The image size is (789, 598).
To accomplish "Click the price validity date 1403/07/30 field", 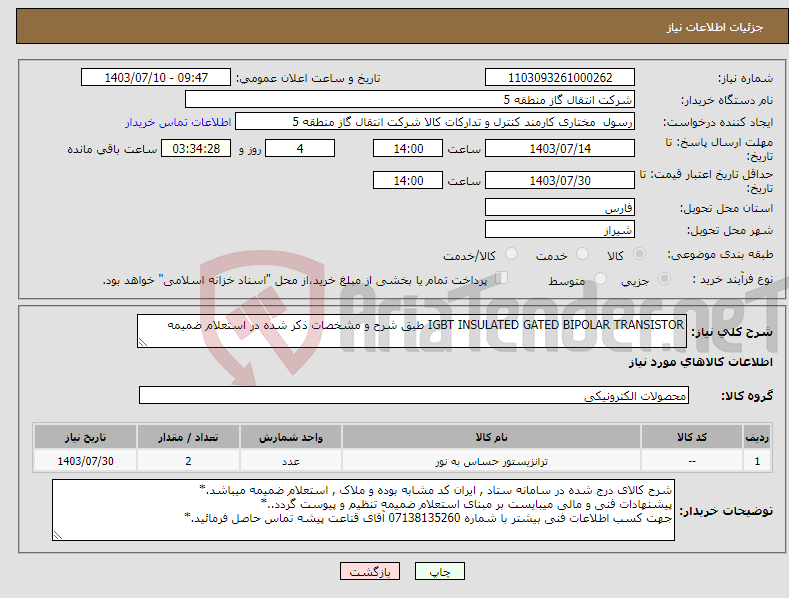I will pyautogui.click(x=560, y=180).
